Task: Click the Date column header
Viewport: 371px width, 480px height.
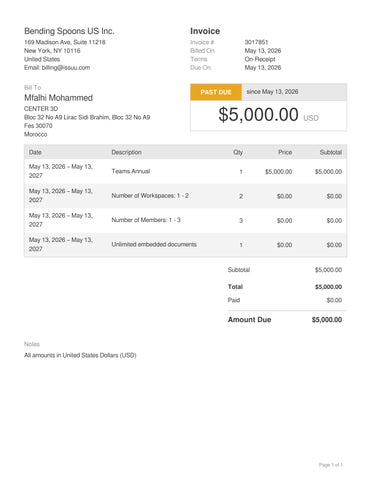Action: pos(35,152)
